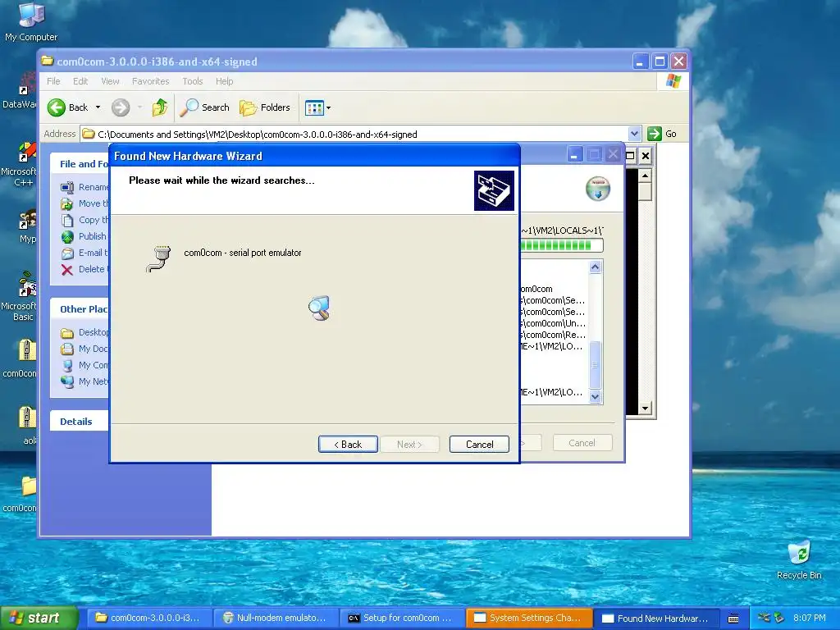Click the hardware wizard header icon
Screen dimensions: 840x630
pyautogui.click(x=494, y=190)
